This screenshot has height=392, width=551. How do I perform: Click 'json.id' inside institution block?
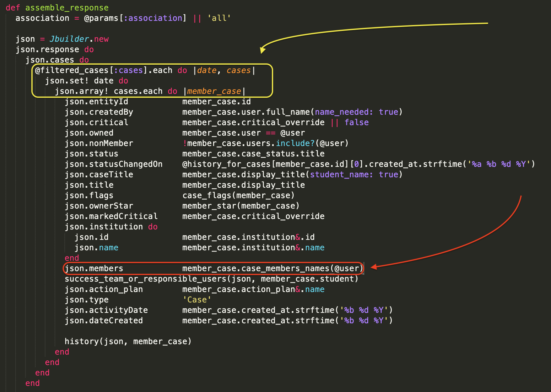pyautogui.click(x=91, y=237)
